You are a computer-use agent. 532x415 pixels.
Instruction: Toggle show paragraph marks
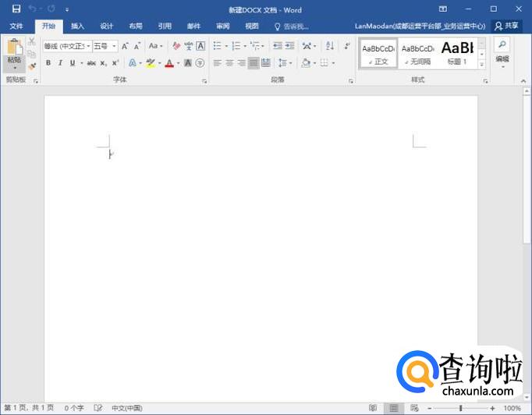(347, 45)
